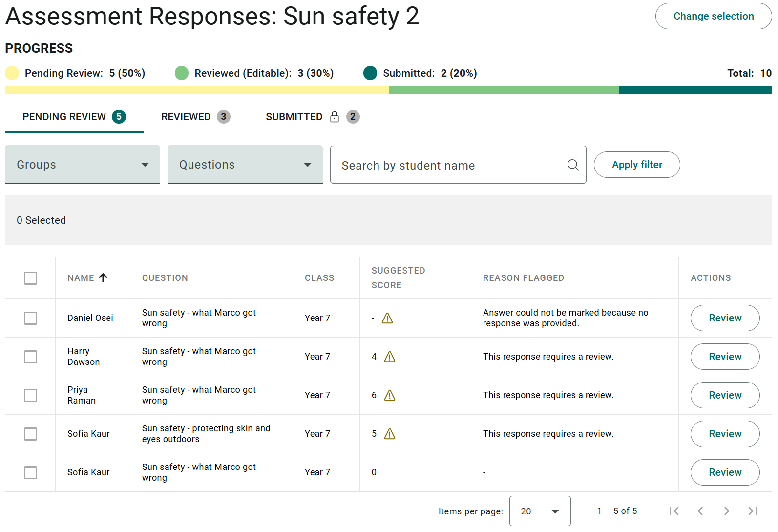778x532 pixels.
Task: Open the Items per page dropdown
Action: 540,511
